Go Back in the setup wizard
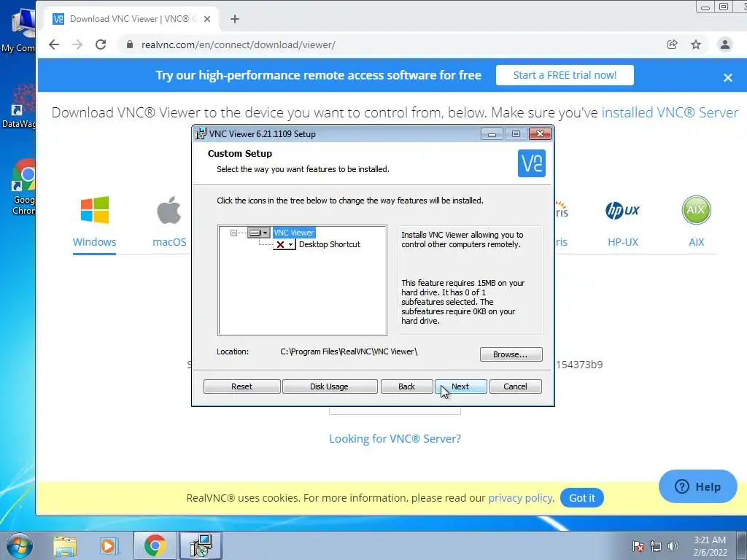Image resolution: width=747 pixels, height=560 pixels. coord(406,386)
